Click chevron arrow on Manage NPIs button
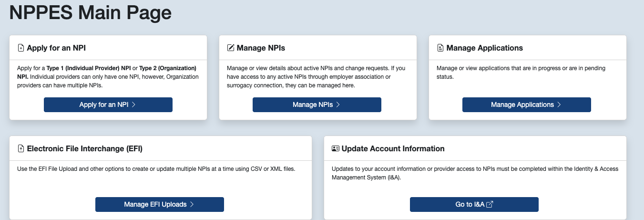The width and height of the screenshot is (644, 220). 338,105
